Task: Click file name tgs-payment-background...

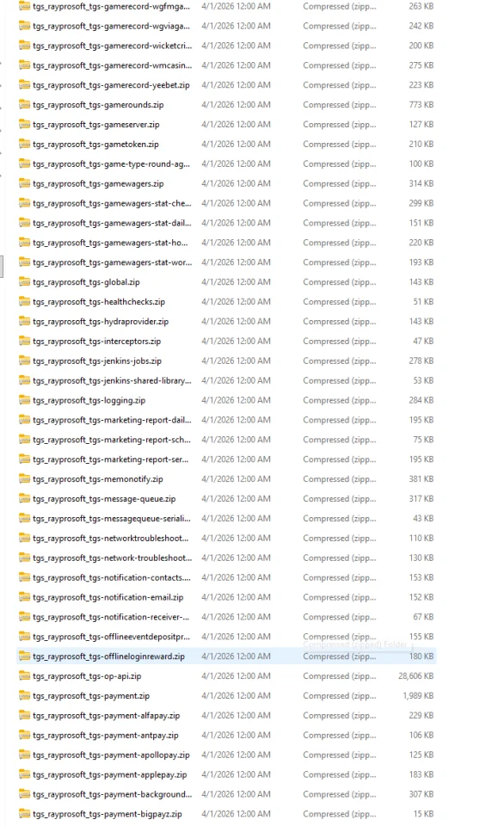Action: (112, 794)
